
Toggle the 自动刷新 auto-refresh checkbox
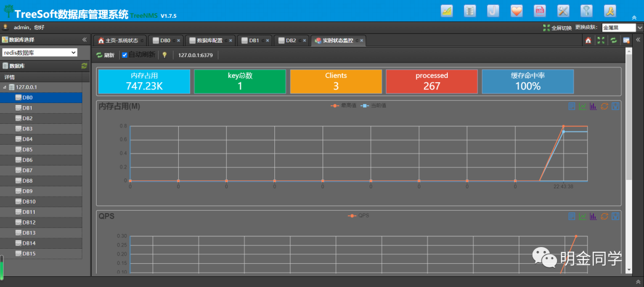pos(125,55)
